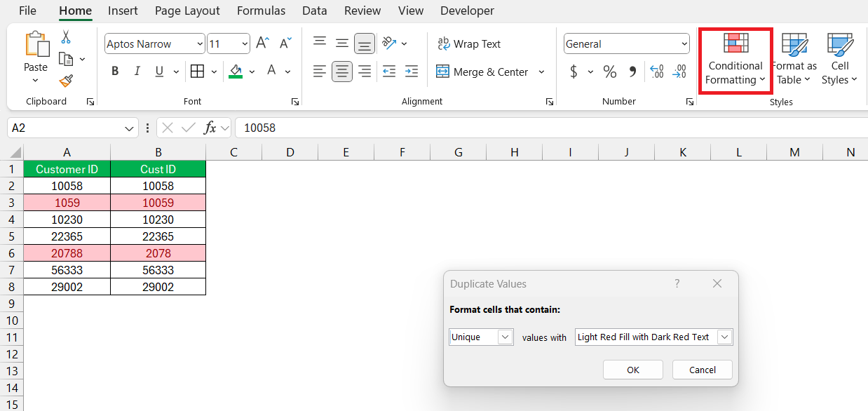Switch to the Insert tab
The height and width of the screenshot is (411, 868).
(x=123, y=11)
